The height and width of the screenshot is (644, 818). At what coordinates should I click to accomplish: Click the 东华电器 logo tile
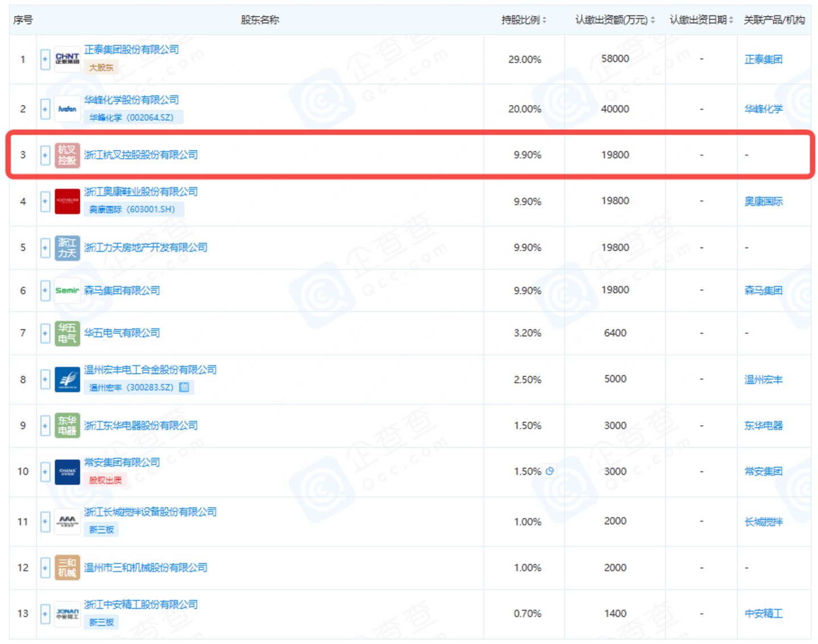click(67, 426)
